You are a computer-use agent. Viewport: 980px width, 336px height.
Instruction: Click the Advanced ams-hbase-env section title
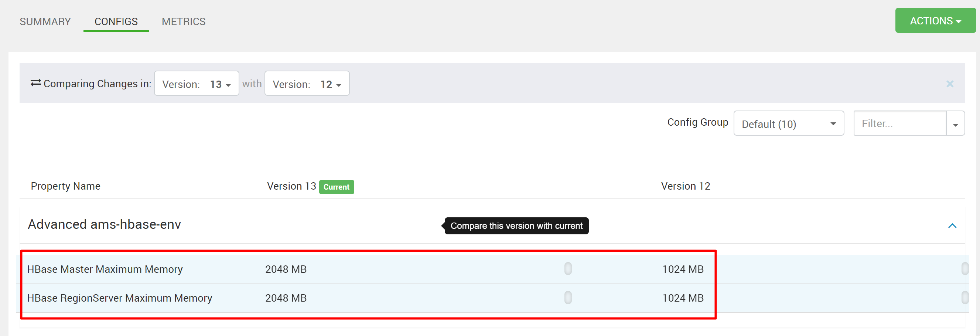[104, 224]
